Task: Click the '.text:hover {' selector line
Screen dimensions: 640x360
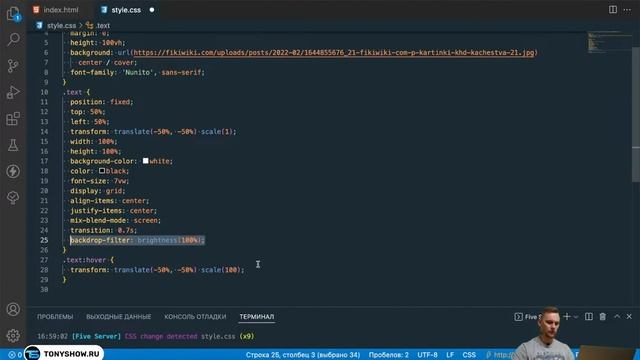Action: [x=89, y=260]
